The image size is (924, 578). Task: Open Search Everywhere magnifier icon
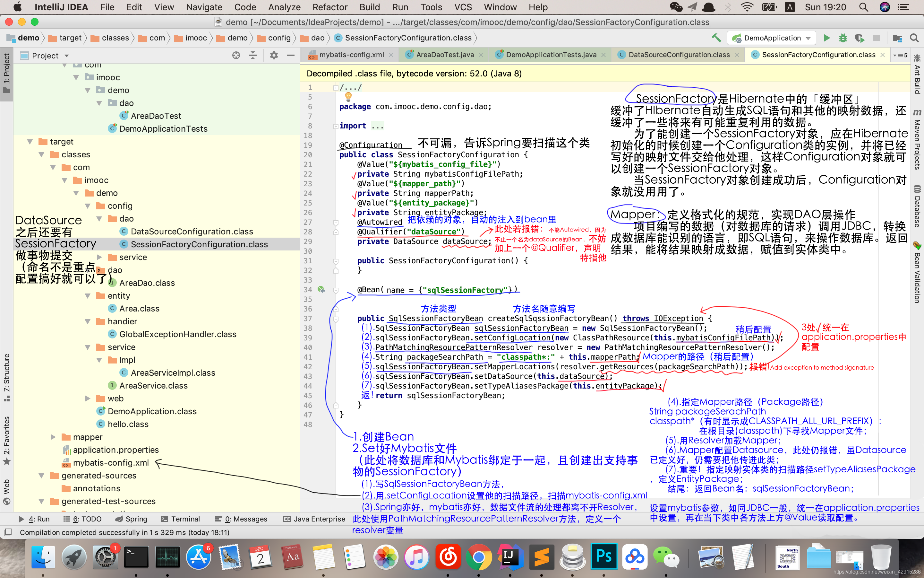pos(914,38)
